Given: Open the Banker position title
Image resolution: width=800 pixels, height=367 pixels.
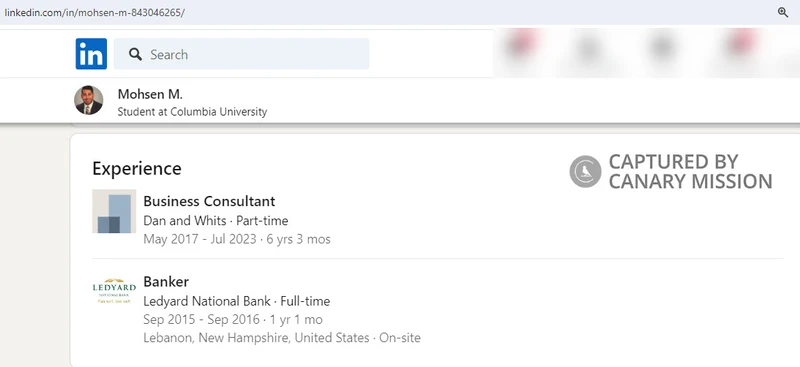Looking at the screenshot, I should [166, 282].
